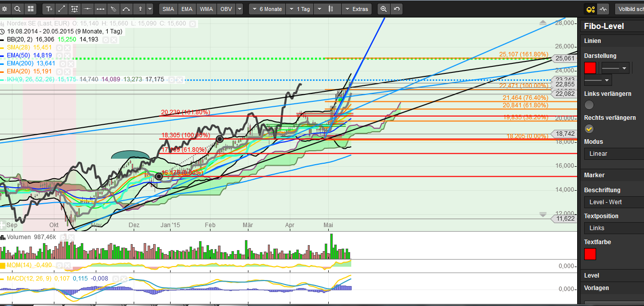Remove the IKH Ichimoku indicator

[x=180, y=80]
